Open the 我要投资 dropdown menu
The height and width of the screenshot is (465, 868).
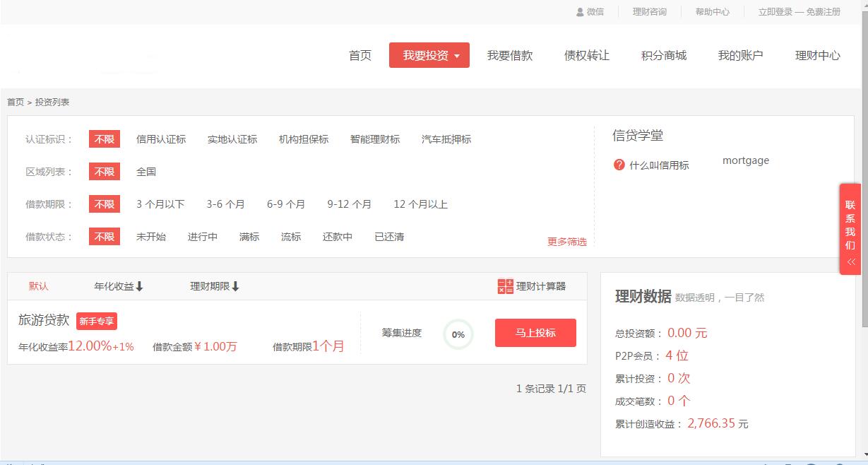tap(429, 55)
